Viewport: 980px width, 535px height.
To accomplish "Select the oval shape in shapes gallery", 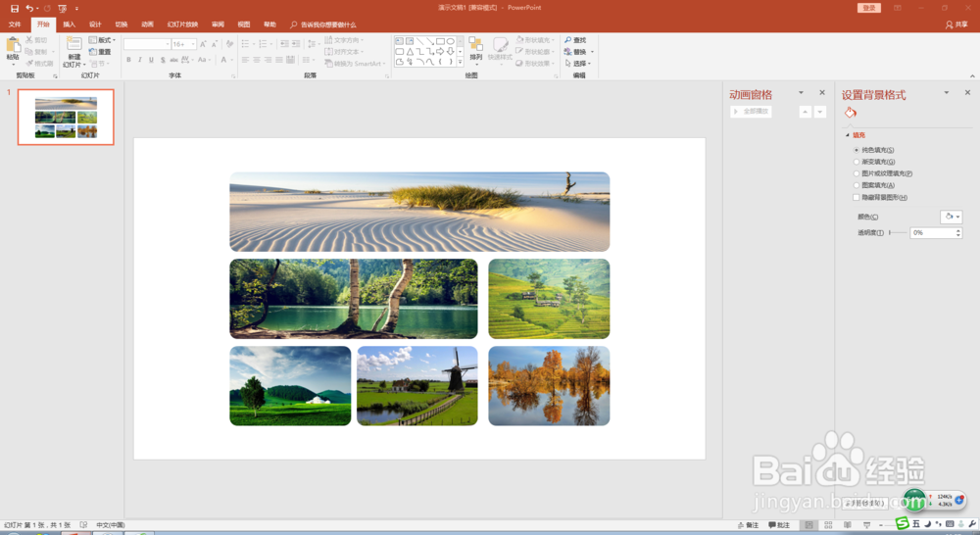I will pos(450,41).
